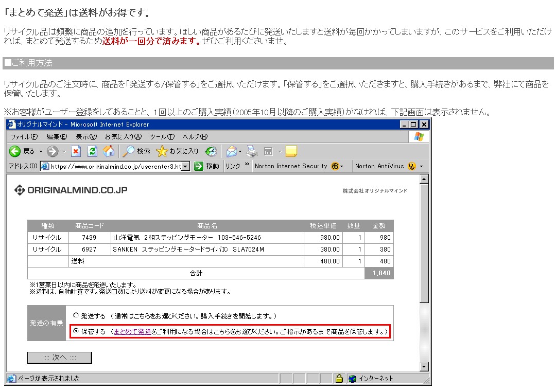The height and width of the screenshot is (392, 555).
Task: Open the Forward button dropdown arrow
Action: point(64,151)
